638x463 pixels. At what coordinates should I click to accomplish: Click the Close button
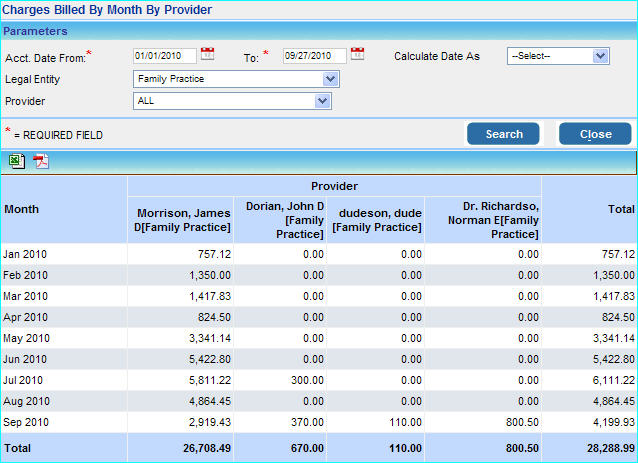click(x=595, y=134)
